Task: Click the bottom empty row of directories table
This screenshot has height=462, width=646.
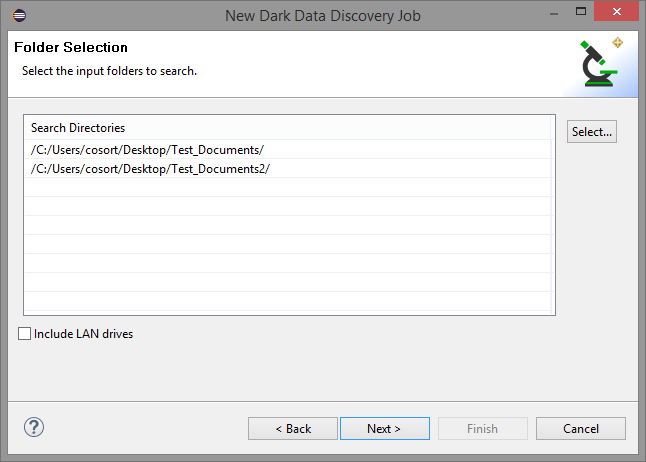Action: (288, 302)
